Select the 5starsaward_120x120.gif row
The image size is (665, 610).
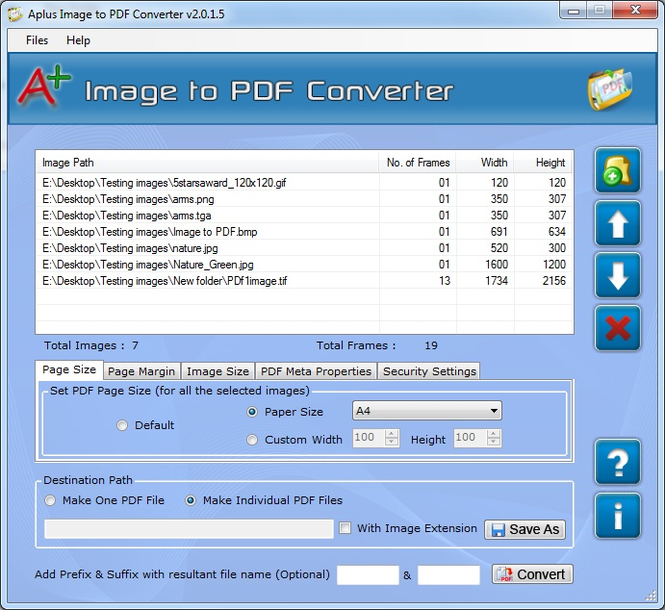[x=305, y=183]
